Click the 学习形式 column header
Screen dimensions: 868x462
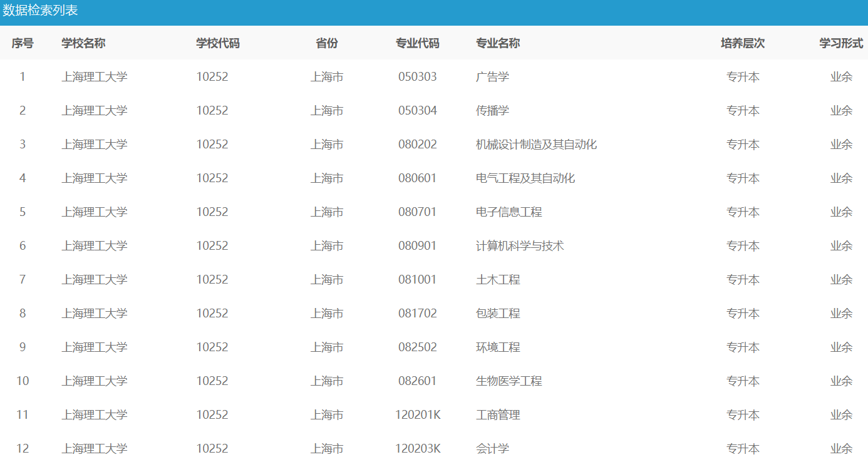(x=842, y=43)
